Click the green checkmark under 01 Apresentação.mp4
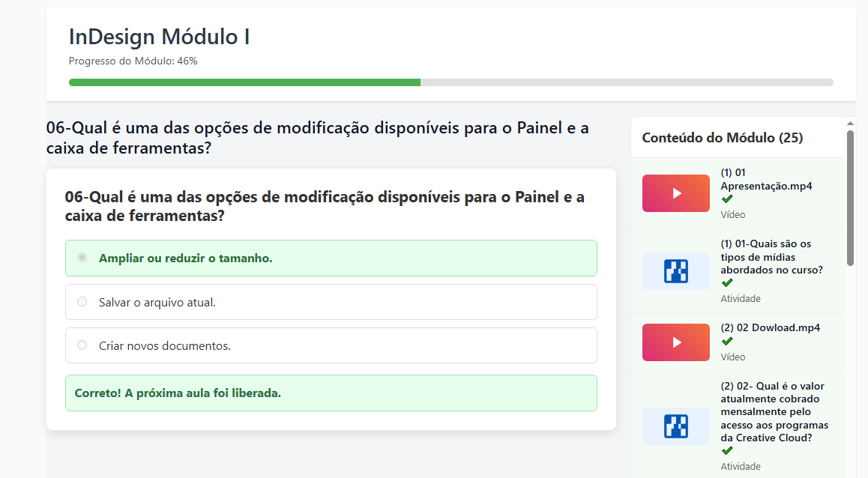 [726, 199]
